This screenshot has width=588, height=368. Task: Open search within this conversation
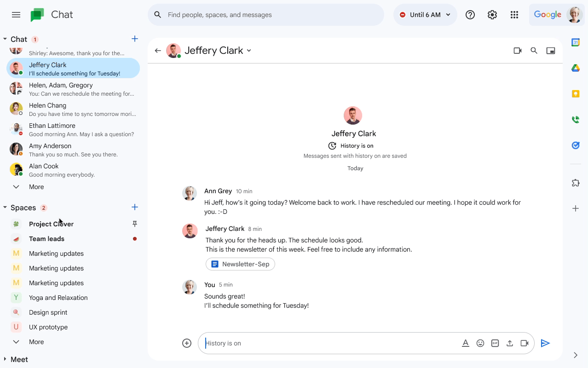point(534,51)
